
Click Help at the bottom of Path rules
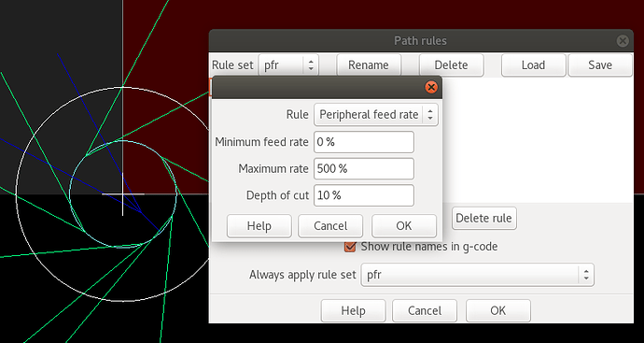(x=353, y=310)
